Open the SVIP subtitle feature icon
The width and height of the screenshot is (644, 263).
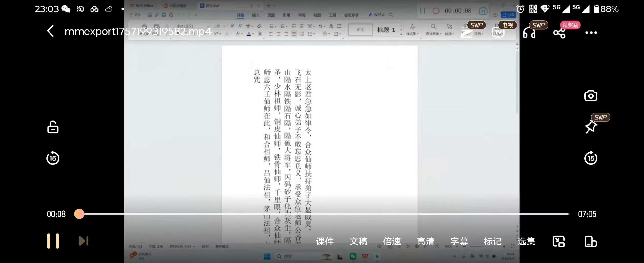(466, 32)
